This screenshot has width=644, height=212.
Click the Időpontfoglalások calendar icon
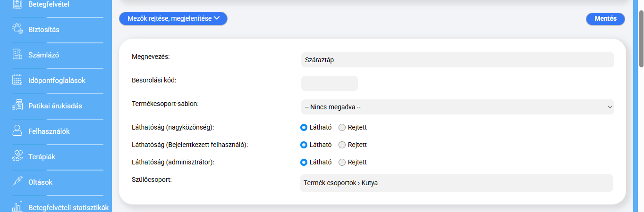pos(17,80)
